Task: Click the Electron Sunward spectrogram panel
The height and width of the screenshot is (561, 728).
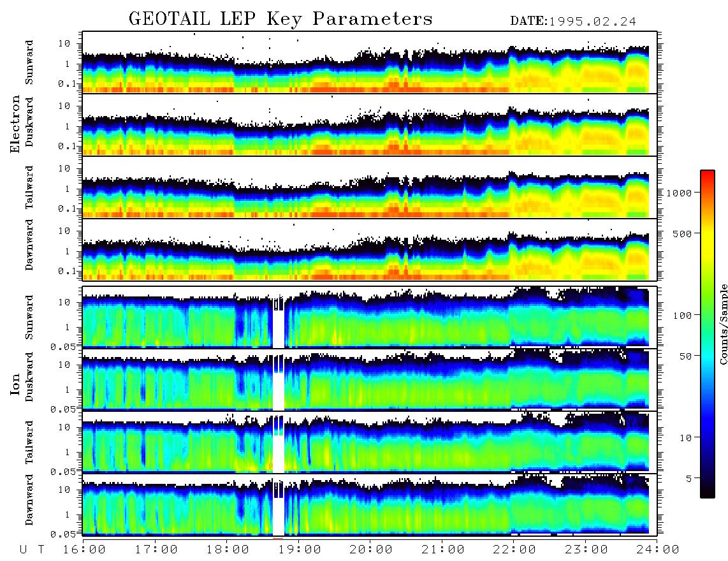Action: (370, 62)
